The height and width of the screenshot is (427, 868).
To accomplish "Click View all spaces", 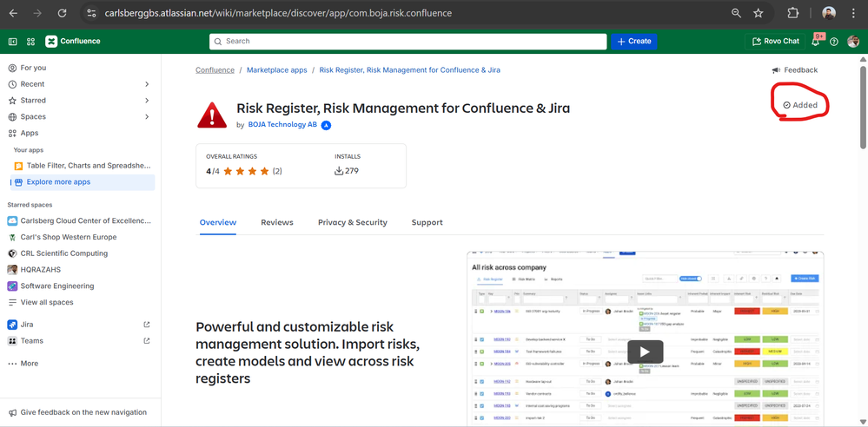I will click(81, 303).
